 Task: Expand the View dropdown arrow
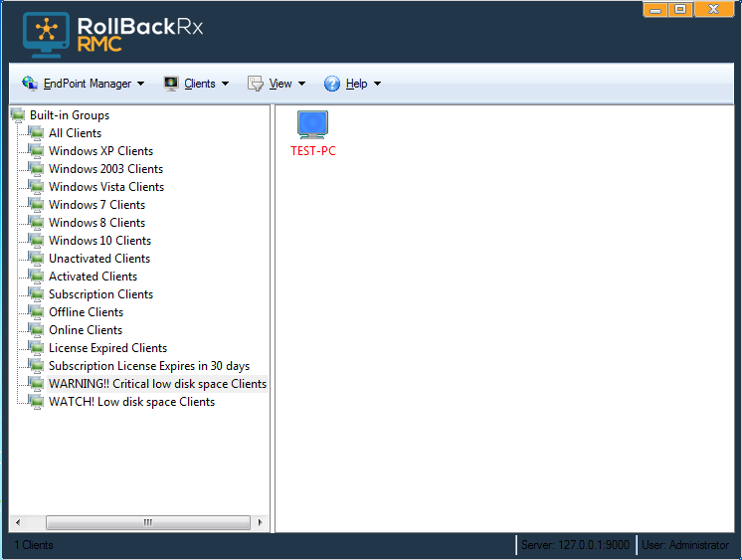click(x=302, y=84)
